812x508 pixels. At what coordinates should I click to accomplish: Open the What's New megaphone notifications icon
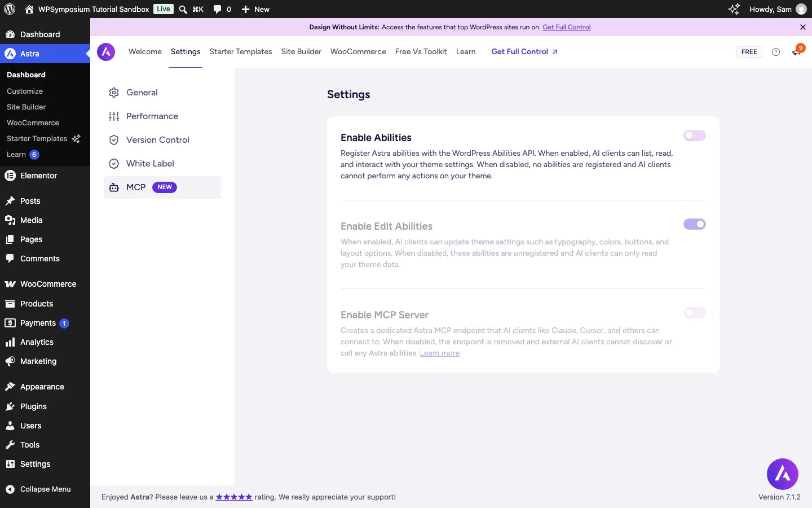tap(796, 52)
